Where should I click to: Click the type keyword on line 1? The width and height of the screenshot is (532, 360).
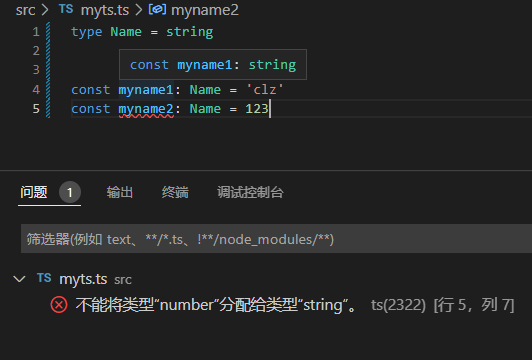[x=87, y=32]
